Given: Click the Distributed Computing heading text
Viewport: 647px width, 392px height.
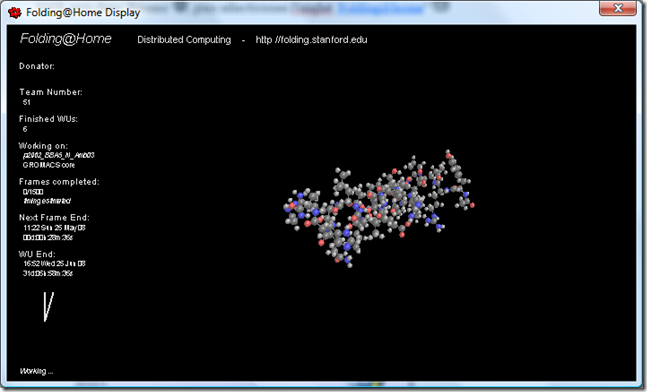Looking at the screenshot, I should 184,40.
